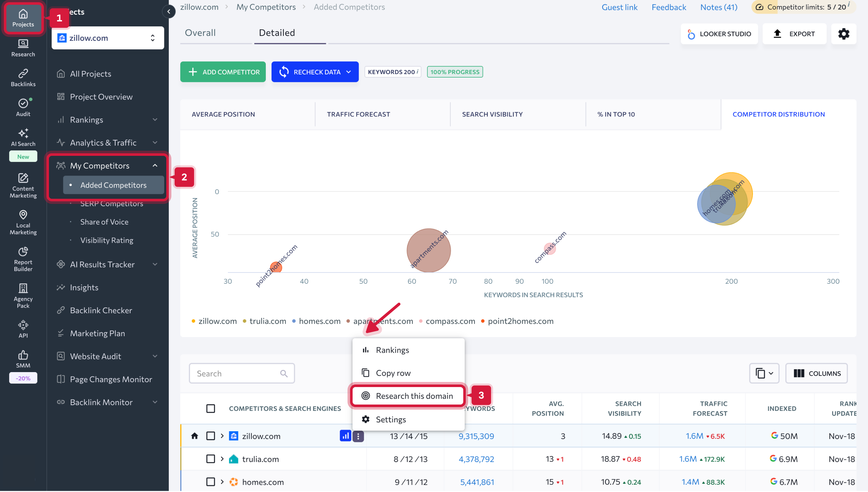Click the Add Competitor button
This screenshot has width=868, height=492.
(223, 72)
